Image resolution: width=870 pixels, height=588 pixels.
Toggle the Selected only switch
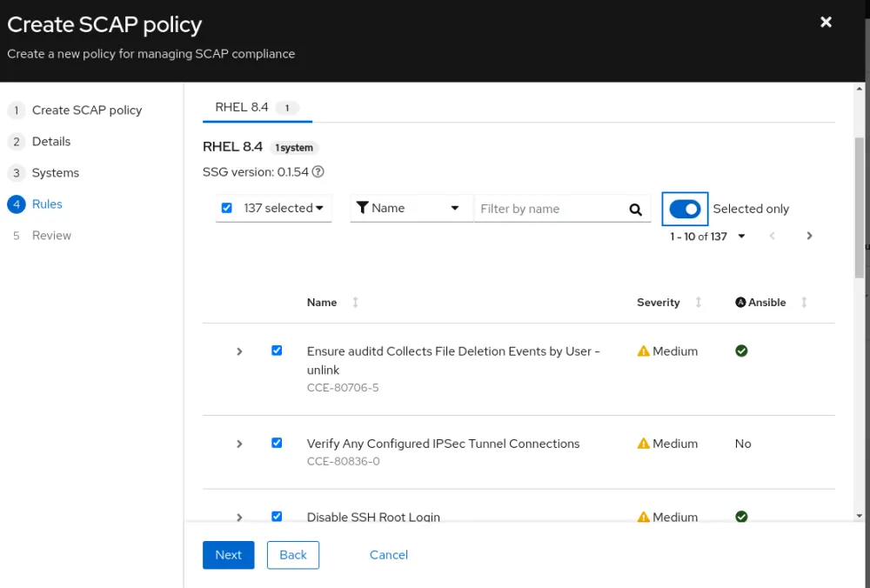685,209
